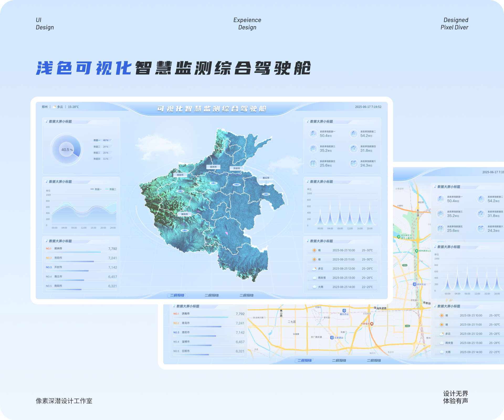Click the 郑州东站 station marker on the street map
Screen dimensions: 504x420
point(414,284)
